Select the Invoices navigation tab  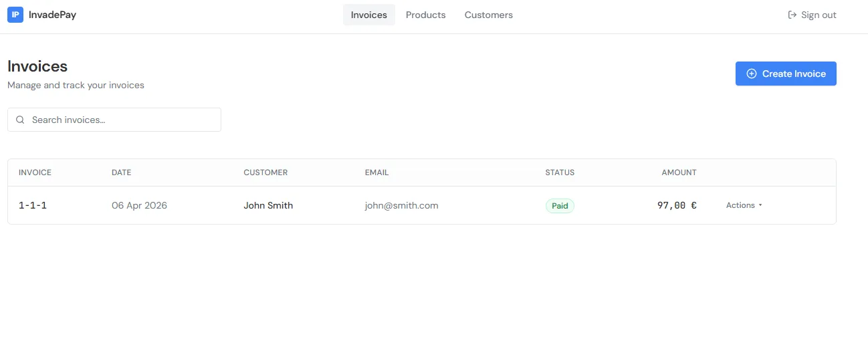point(368,15)
